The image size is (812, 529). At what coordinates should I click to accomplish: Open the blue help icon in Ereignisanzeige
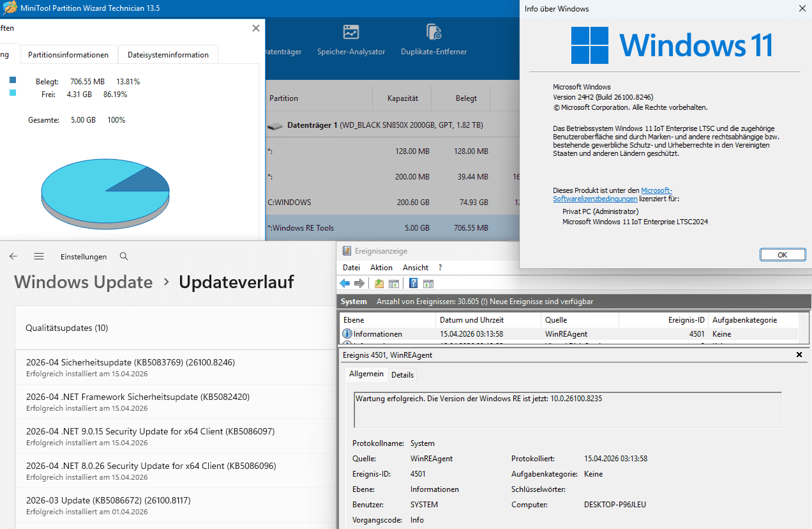tap(414, 284)
